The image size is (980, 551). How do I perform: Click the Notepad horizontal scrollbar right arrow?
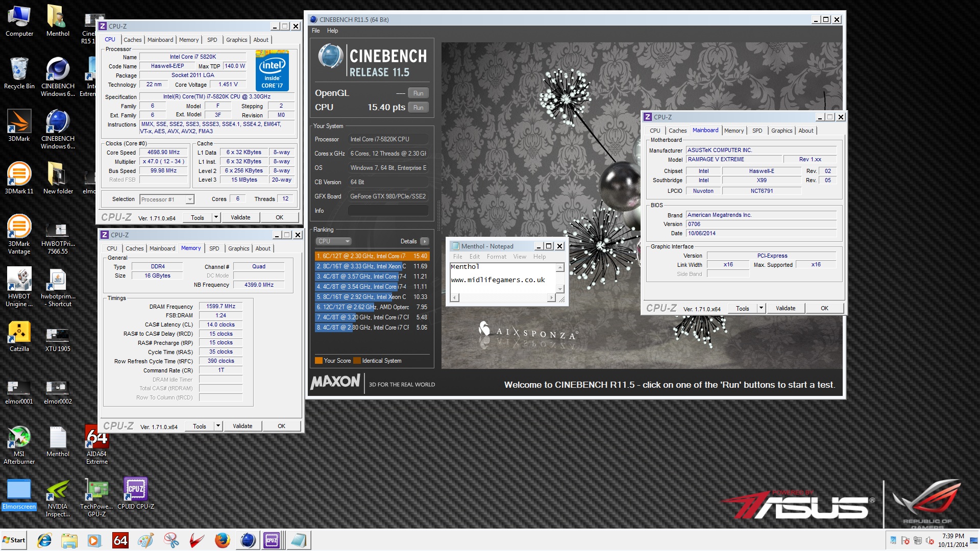[551, 297]
